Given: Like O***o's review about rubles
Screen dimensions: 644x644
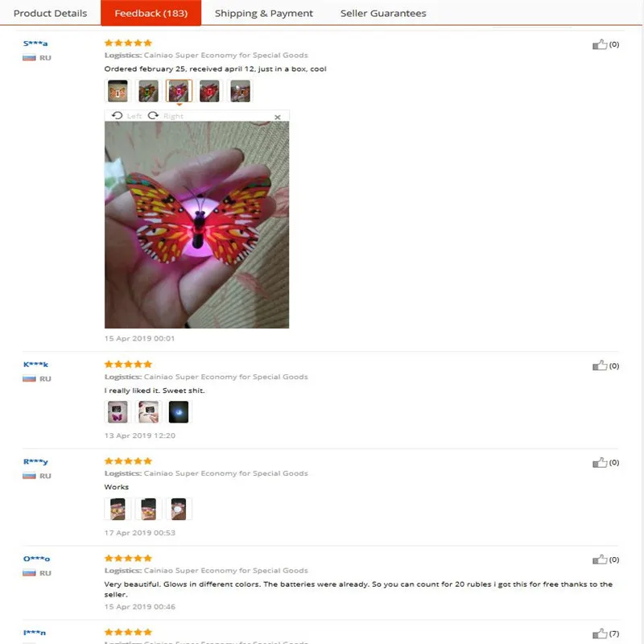Looking at the screenshot, I should (599, 559).
